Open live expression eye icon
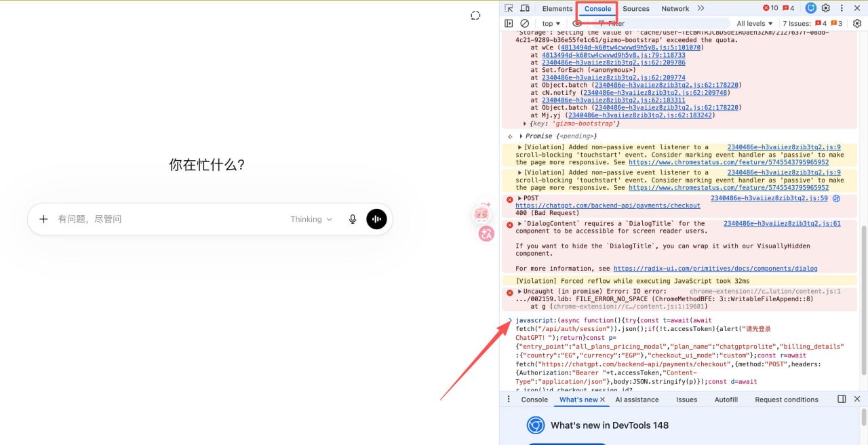This screenshot has height=445, width=868. [577, 23]
